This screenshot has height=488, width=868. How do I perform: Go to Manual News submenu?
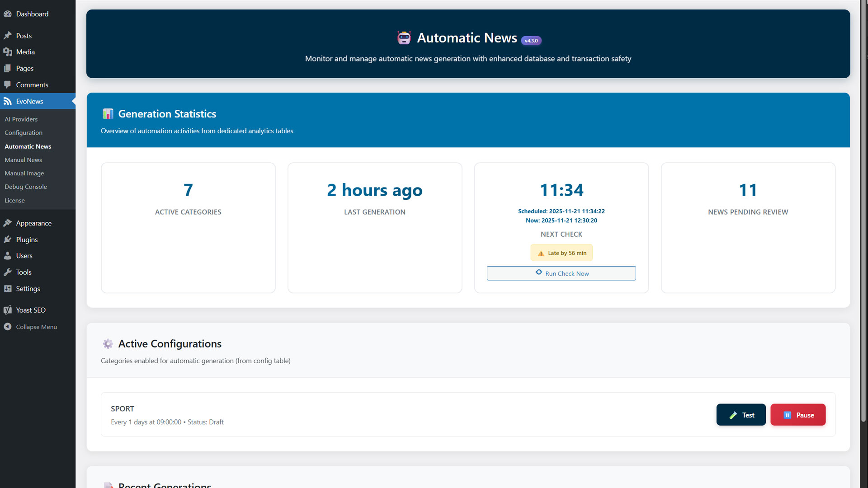pos(23,160)
